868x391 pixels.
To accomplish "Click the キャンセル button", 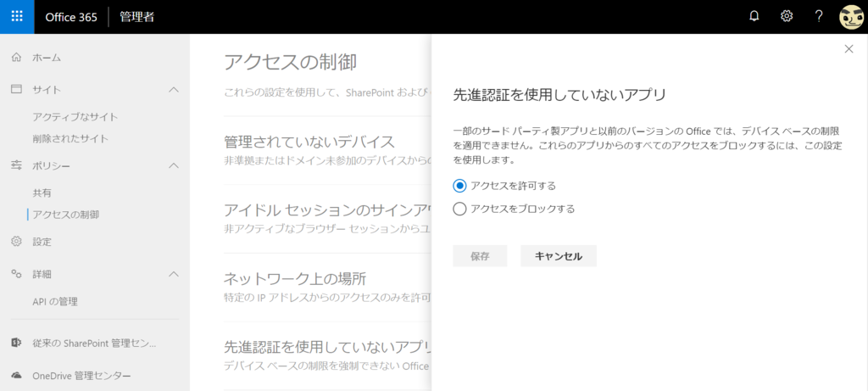I will pos(559,256).
